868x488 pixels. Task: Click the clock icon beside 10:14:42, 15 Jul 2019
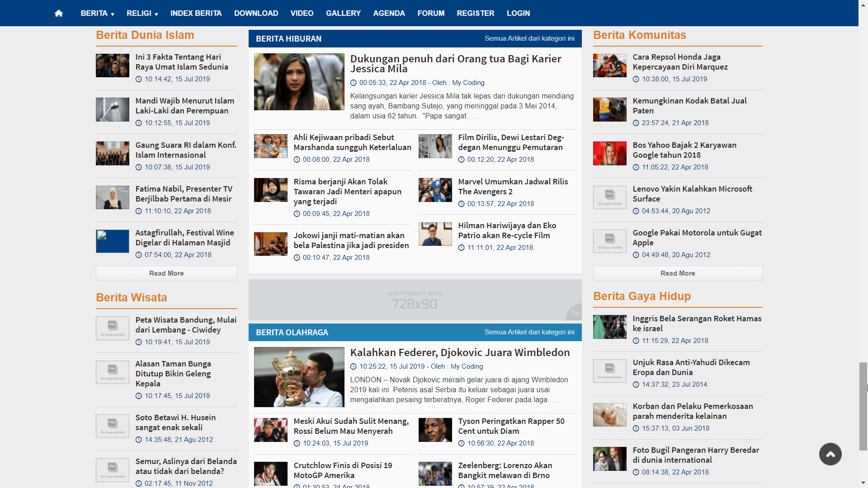click(x=139, y=79)
